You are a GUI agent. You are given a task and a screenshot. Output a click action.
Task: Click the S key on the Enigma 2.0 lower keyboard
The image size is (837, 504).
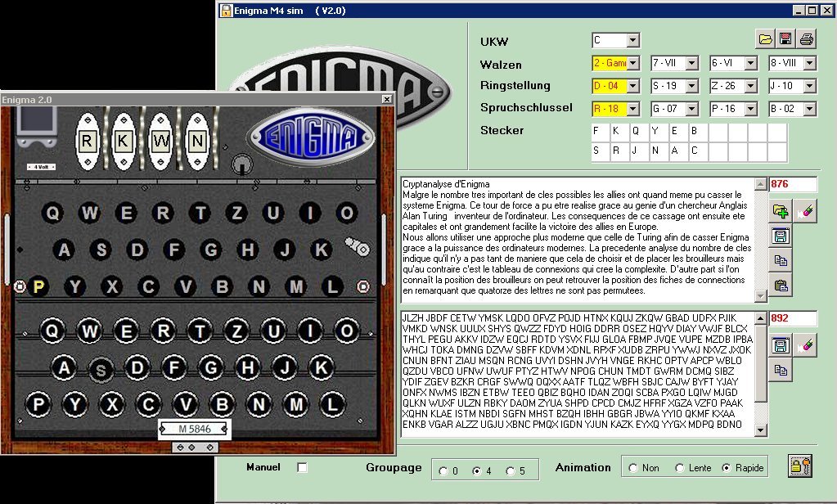(x=101, y=368)
